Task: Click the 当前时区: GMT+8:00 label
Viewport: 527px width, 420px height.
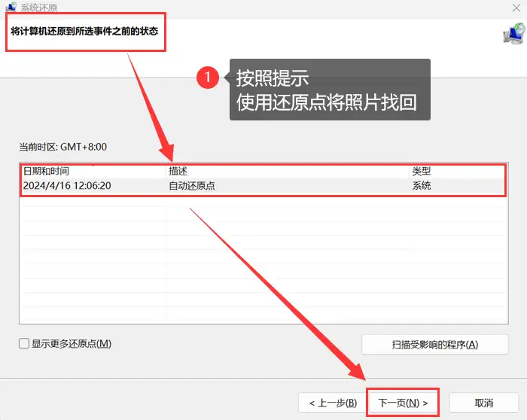Action: click(x=62, y=147)
